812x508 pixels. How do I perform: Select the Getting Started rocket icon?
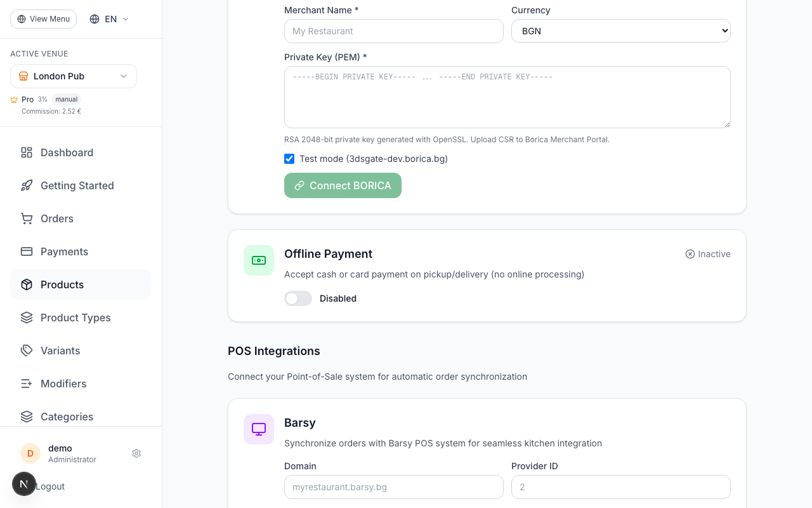26,185
